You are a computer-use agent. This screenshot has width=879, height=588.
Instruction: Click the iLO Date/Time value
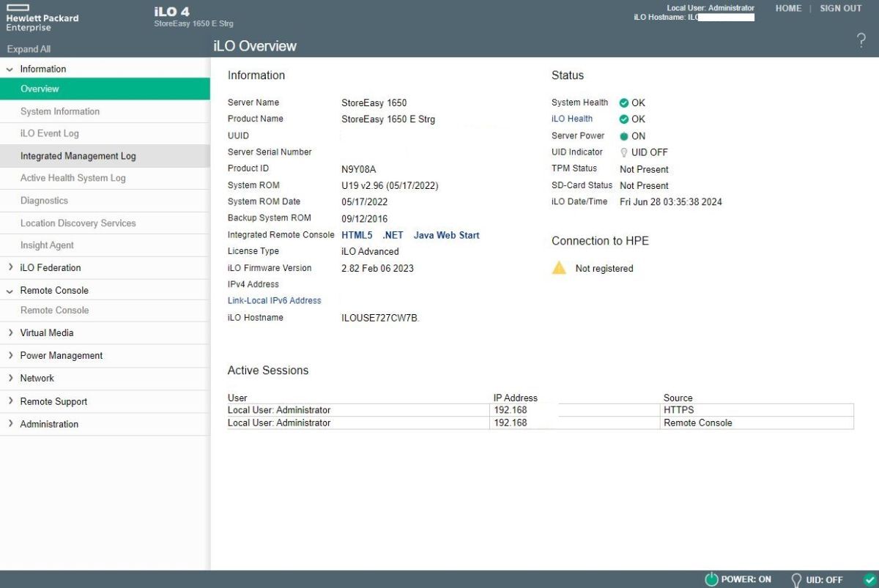coord(671,202)
